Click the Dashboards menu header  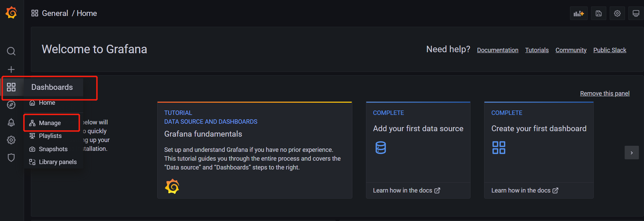52,87
